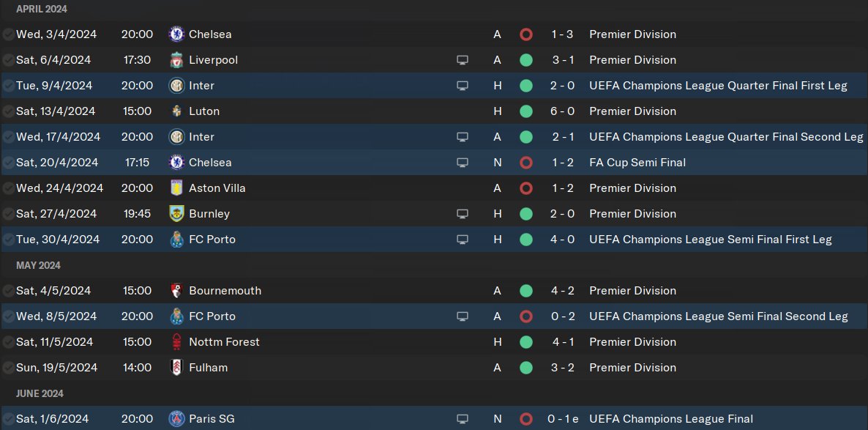Click the Luton club badge

pos(176,111)
